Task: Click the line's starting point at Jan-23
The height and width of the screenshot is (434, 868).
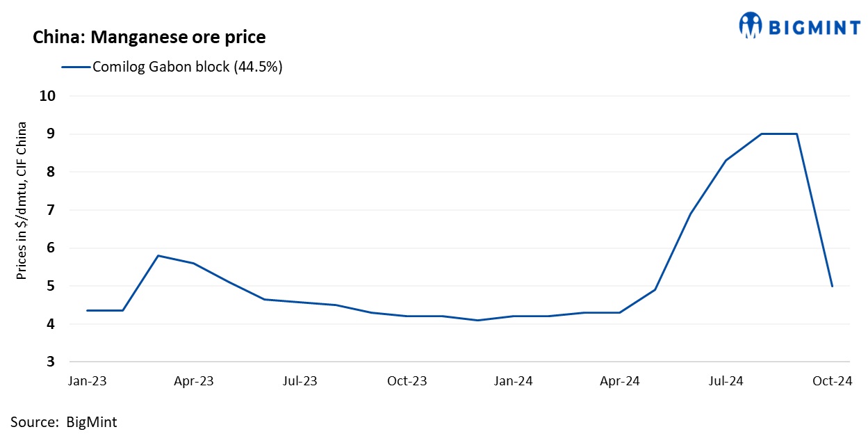Action: (x=87, y=310)
